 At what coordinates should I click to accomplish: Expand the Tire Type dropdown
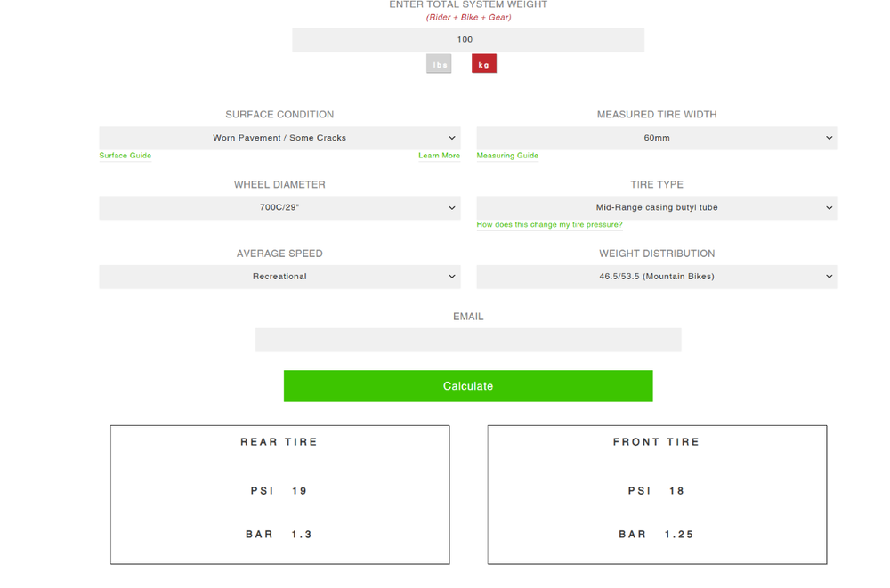657,207
